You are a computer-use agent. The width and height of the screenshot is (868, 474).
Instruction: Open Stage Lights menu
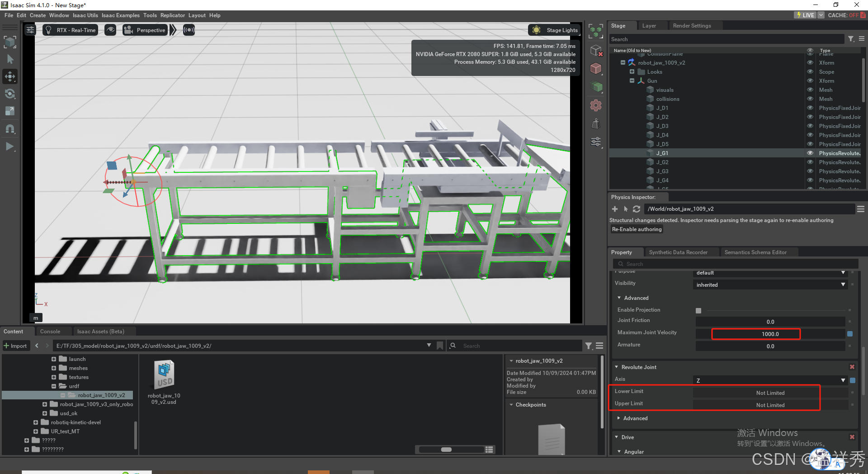coord(554,30)
